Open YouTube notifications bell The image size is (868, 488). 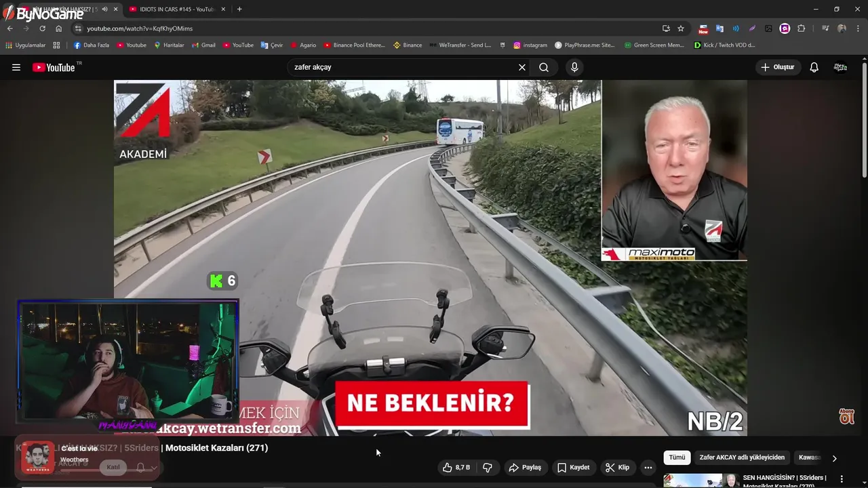(x=814, y=67)
